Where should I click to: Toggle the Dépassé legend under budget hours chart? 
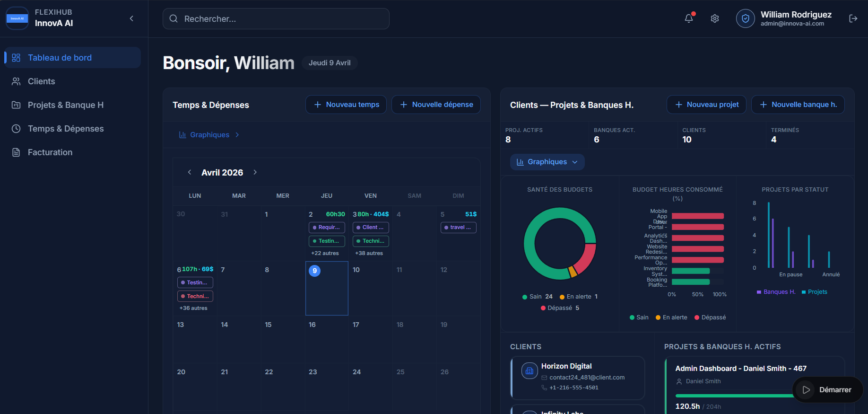[710, 317]
